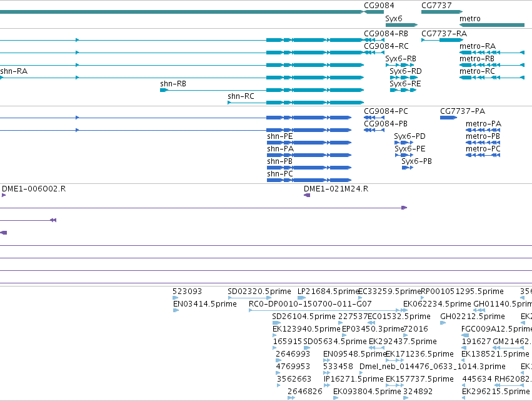
Task: Click the shn-RB transcript
Action: point(262,90)
